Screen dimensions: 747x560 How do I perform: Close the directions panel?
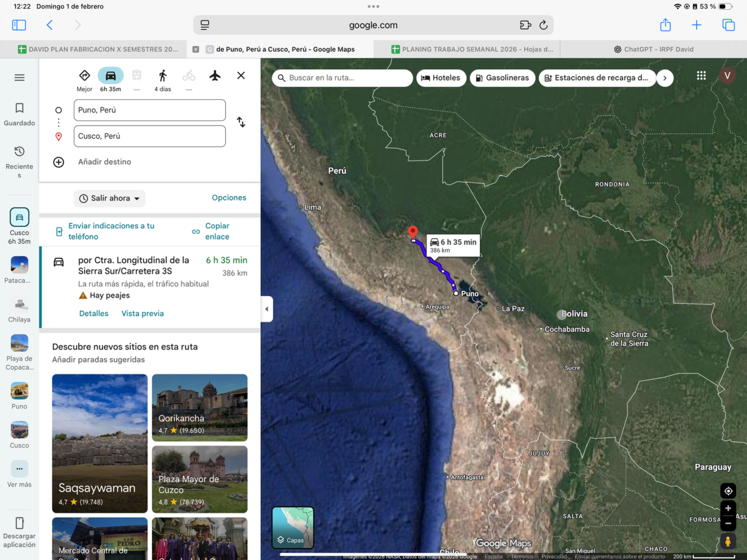coord(241,75)
